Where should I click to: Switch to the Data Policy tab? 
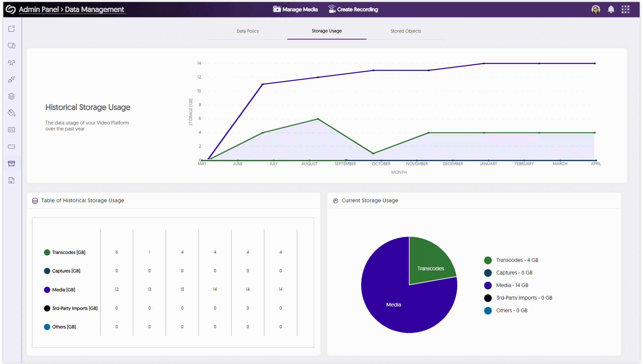click(x=247, y=31)
